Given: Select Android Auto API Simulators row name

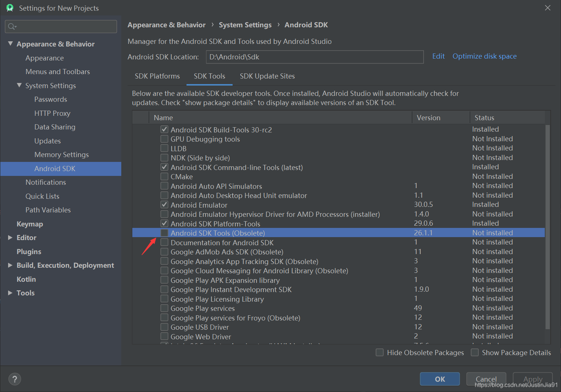Looking at the screenshot, I should [x=216, y=186].
